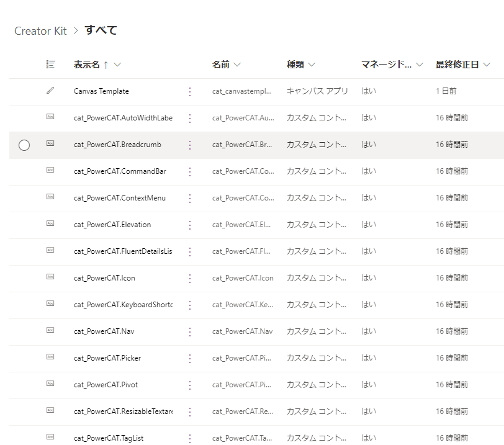Click the CommandBar row component icon

pos(50,170)
